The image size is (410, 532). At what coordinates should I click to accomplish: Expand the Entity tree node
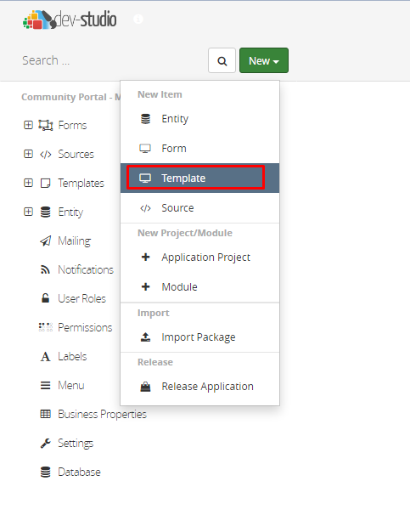pyautogui.click(x=28, y=212)
